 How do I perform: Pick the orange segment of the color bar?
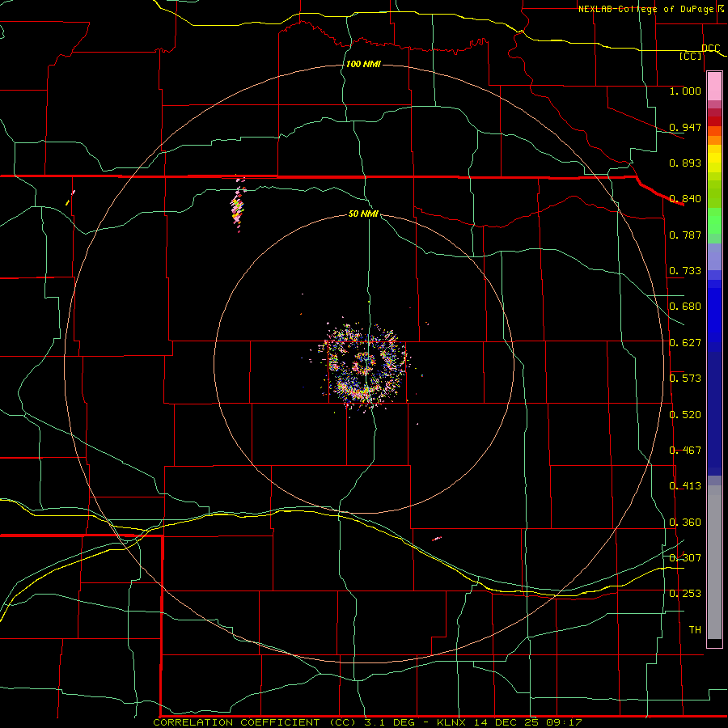point(714,140)
